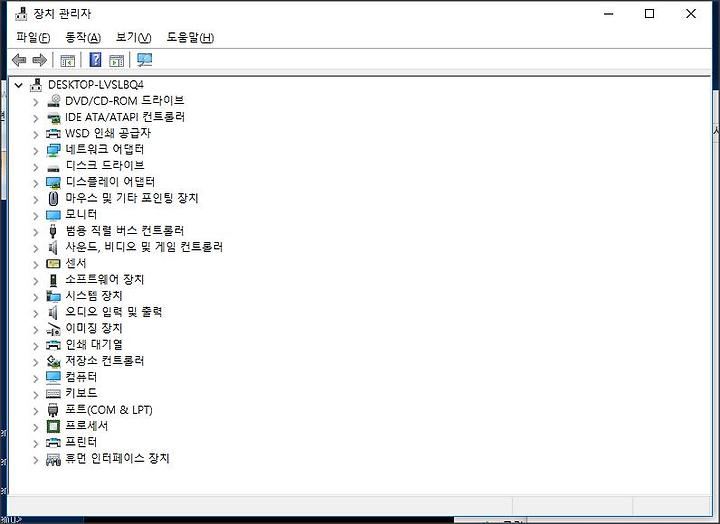Expand the 프린터 category
Screen dimensions: 720x524
(36, 443)
